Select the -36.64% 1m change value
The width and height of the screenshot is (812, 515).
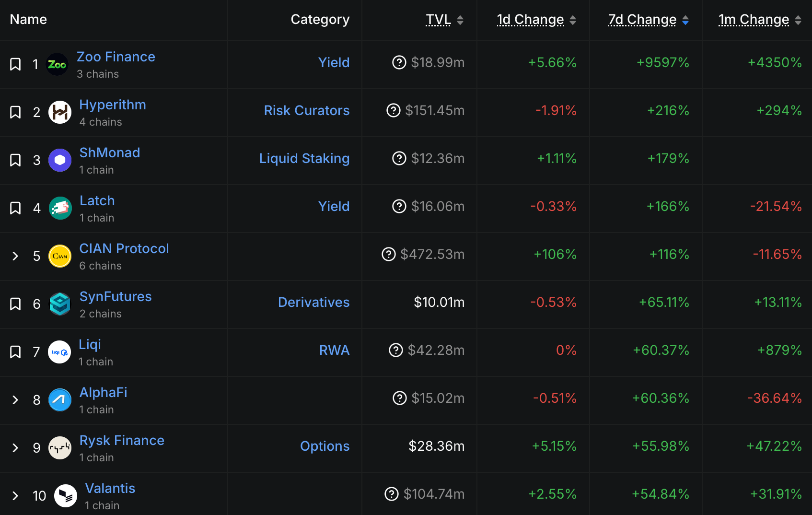[x=775, y=398]
